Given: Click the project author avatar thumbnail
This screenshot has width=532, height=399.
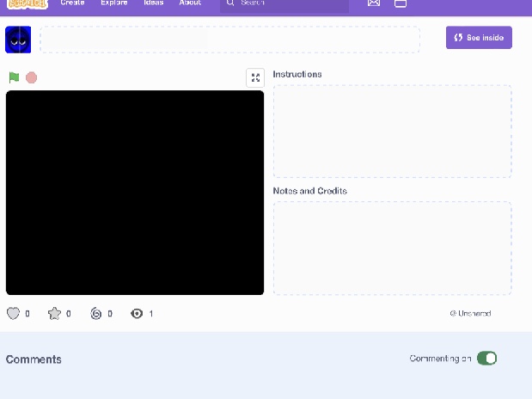Looking at the screenshot, I should (18, 40).
